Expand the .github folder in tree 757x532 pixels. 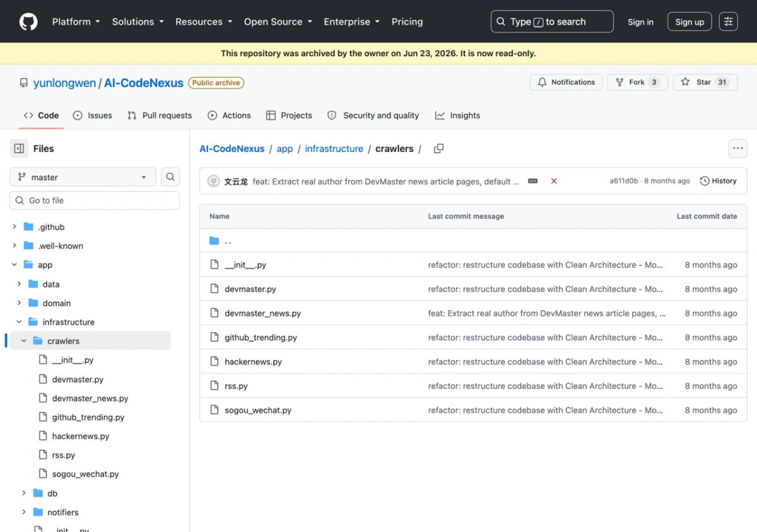pos(15,227)
